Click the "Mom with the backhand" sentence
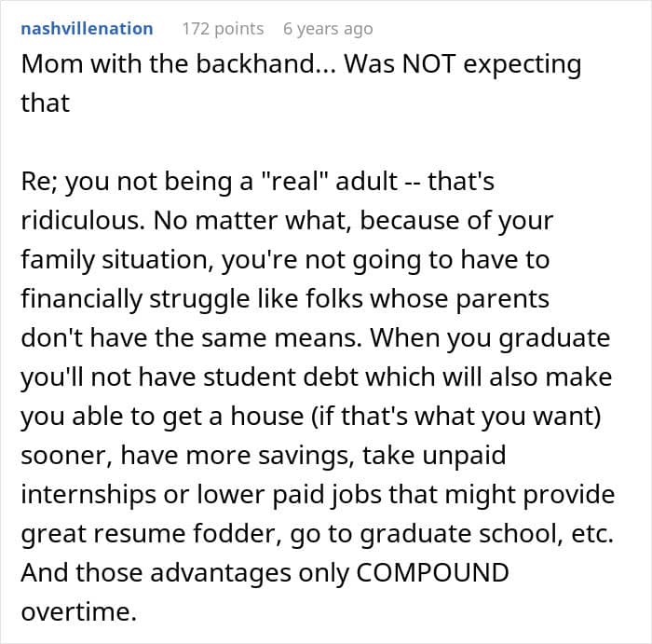This screenshot has height=644, width=652. pyautogui.click(x=173, y=65)
